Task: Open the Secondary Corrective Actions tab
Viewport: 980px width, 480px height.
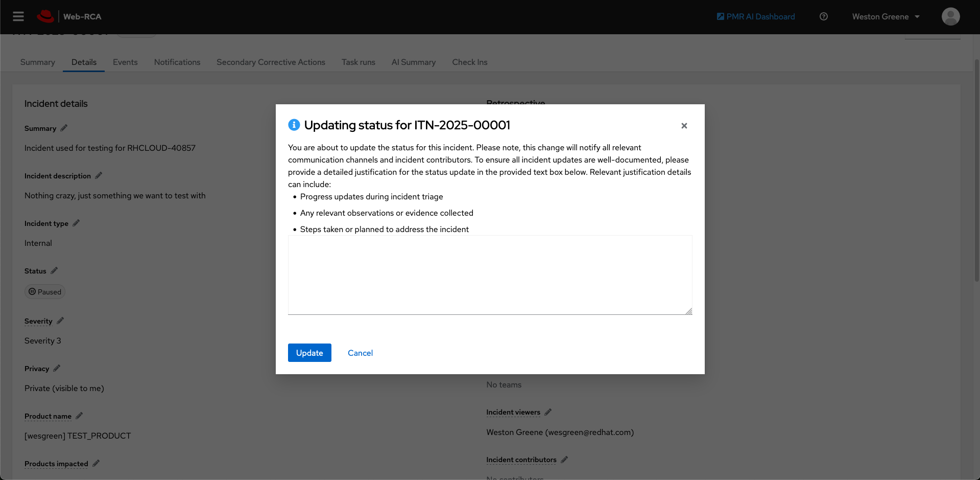Action: 271,62
